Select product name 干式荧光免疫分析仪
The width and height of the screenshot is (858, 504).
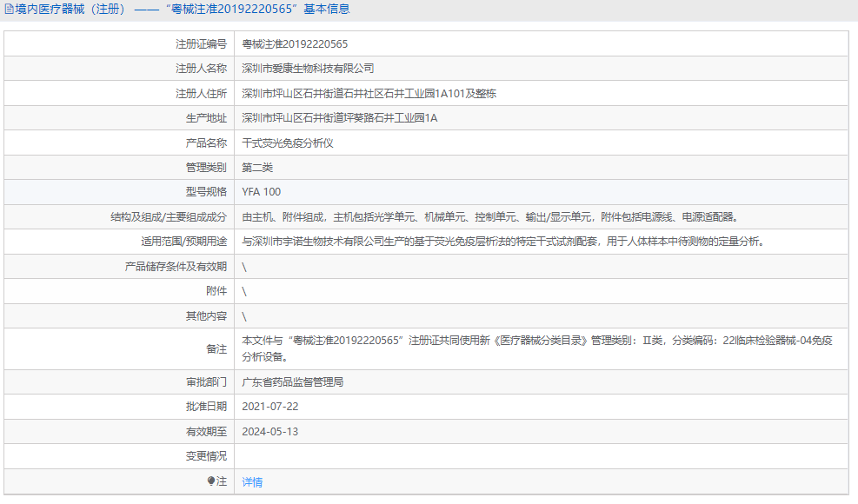[287, 143]
